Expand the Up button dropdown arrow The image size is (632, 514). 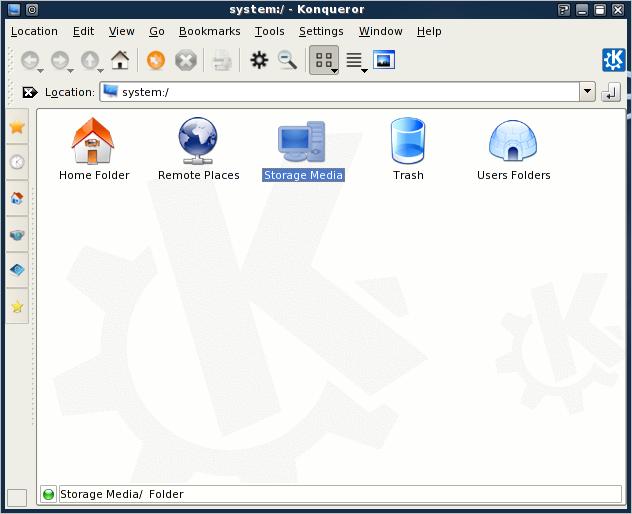(100, 71)
